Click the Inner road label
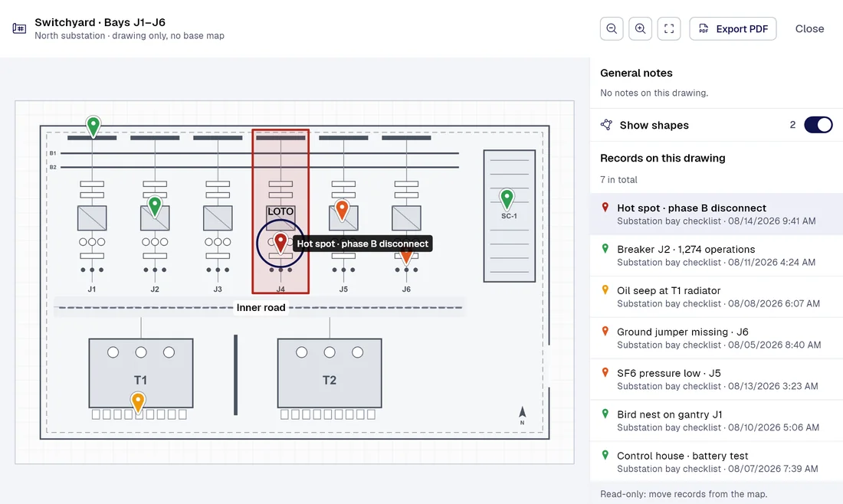Screen dimensions: 843x504 pyautogui.click(x=261, y=307)
